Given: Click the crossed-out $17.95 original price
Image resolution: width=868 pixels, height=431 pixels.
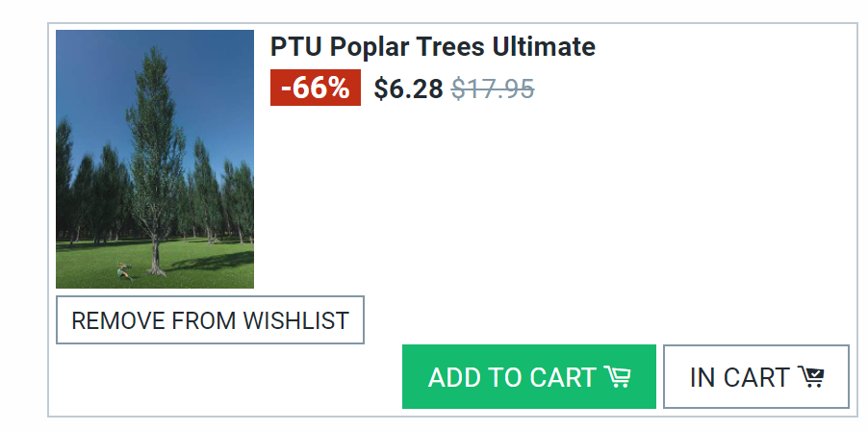Looking at the screenshot, I should point(493,89).
